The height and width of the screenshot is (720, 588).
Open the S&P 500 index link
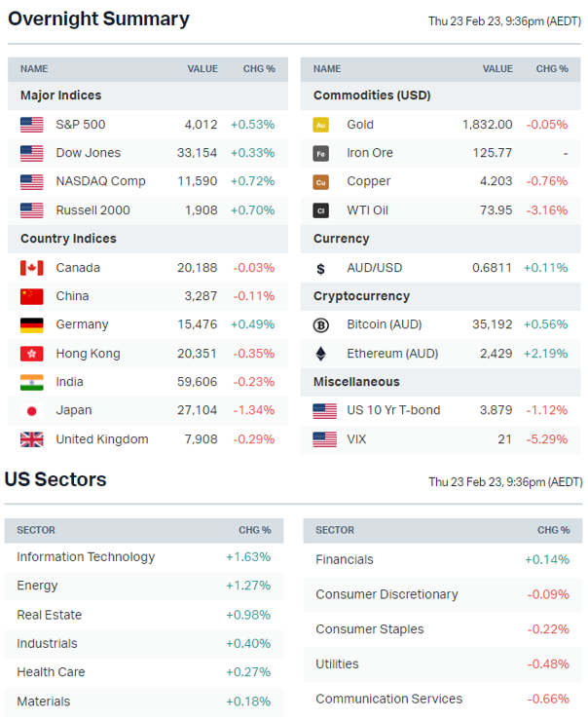81,125
